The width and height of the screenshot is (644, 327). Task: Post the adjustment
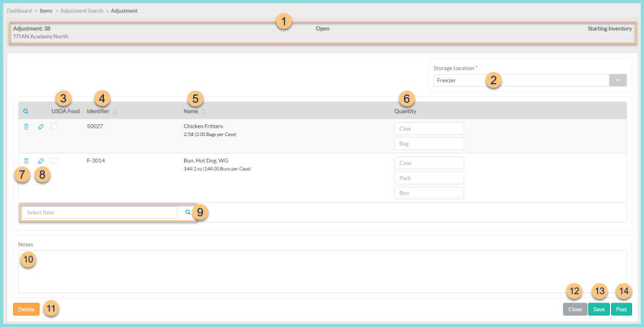621,309
